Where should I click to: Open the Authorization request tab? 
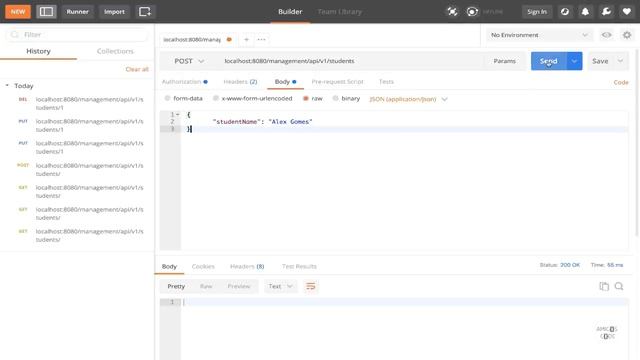coord(184,82)
